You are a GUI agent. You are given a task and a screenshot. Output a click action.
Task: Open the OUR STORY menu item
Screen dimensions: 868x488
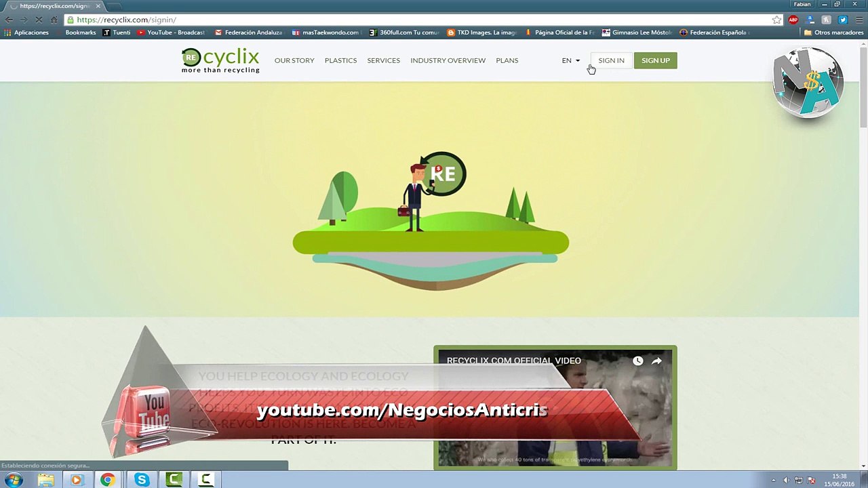(294, 60)
